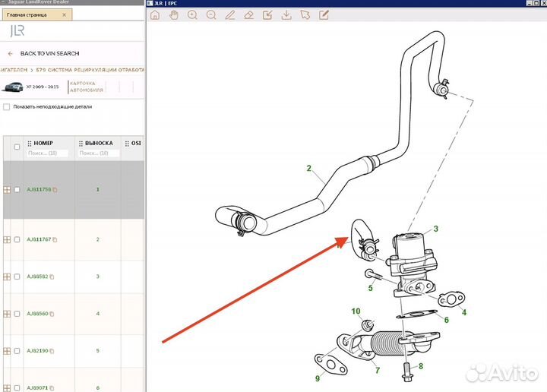Viewport: 547px width, 392px height.
Task: Expand row details for AJ89071
Action: [x=7, y=388]
